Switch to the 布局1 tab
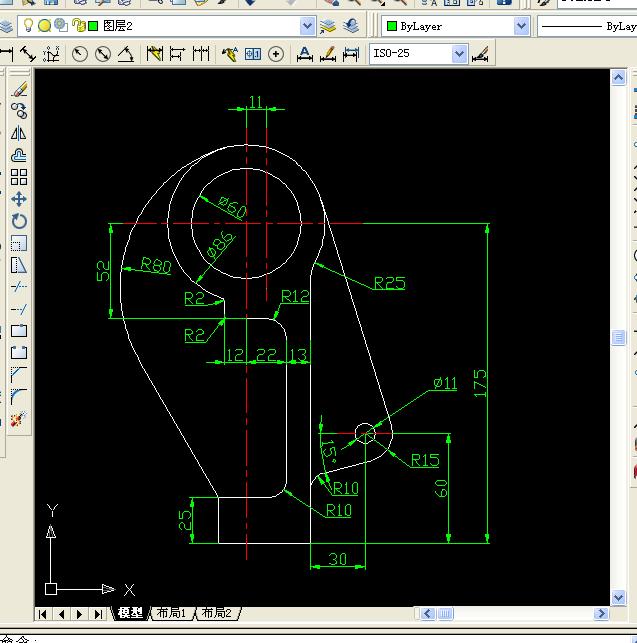Image resolution: width=637 pixels, height=643 pixels. [x=171, y=613]
